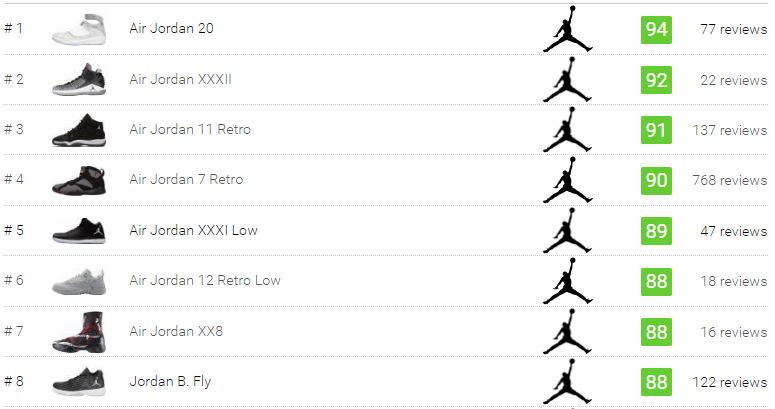Click Jumpman logo in Air Jordan 20 row
The image size is (775, 409).
tap(567, 29)
